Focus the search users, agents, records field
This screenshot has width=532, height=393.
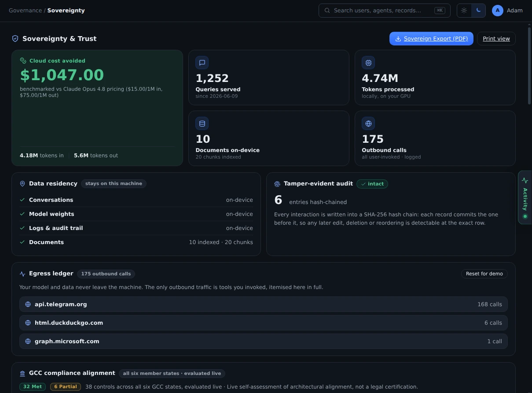[x=384, y=11]
